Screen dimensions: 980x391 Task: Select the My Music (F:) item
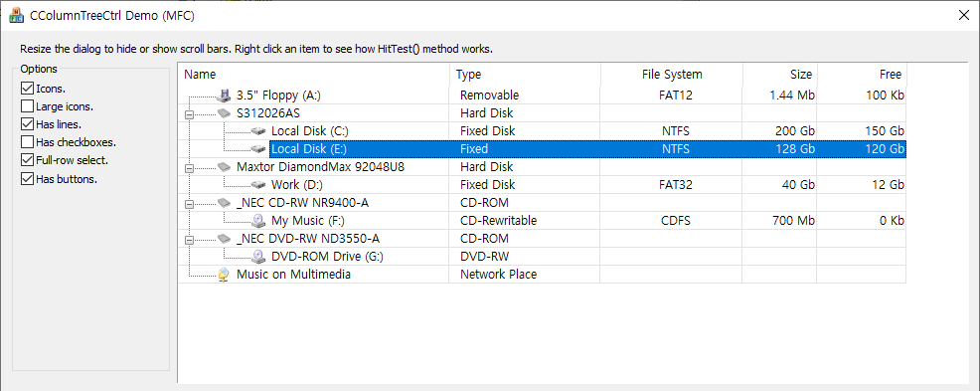(308, 221)
